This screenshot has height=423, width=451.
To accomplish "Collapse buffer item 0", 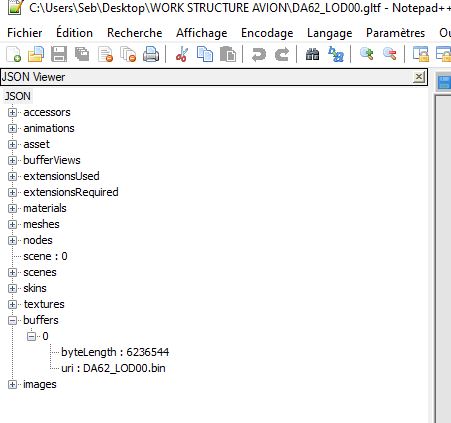I will [31, 337].
